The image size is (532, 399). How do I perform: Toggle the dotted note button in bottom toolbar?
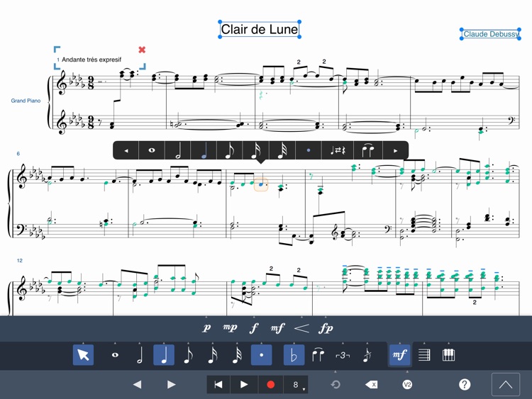click(262, 355)
